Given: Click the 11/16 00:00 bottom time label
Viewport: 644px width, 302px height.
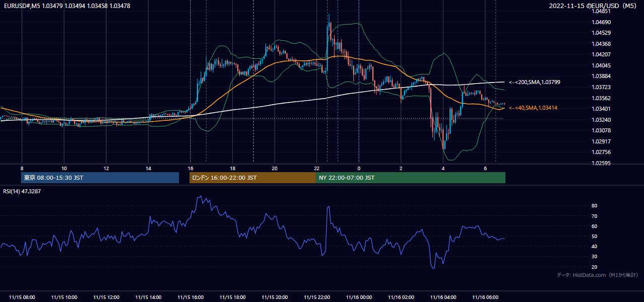Looking at the screenshot, I should (359, 297).
